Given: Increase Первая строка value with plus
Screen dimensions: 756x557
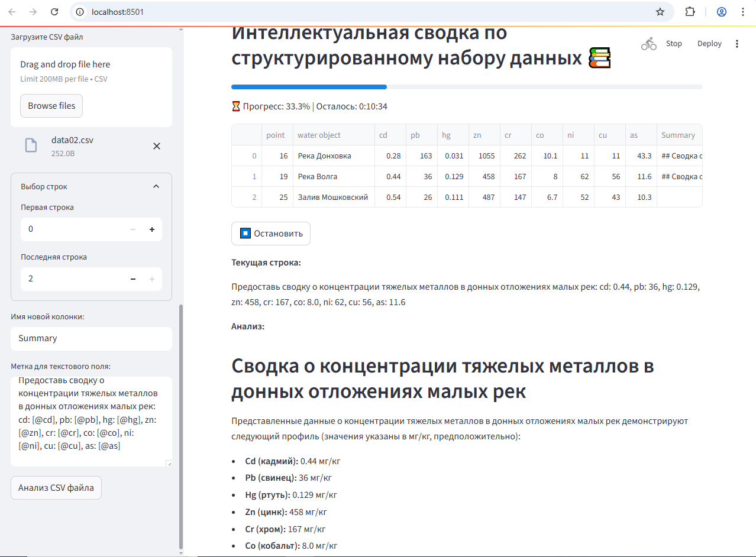Looking at the screenshot, I should [x=152, y=229].
